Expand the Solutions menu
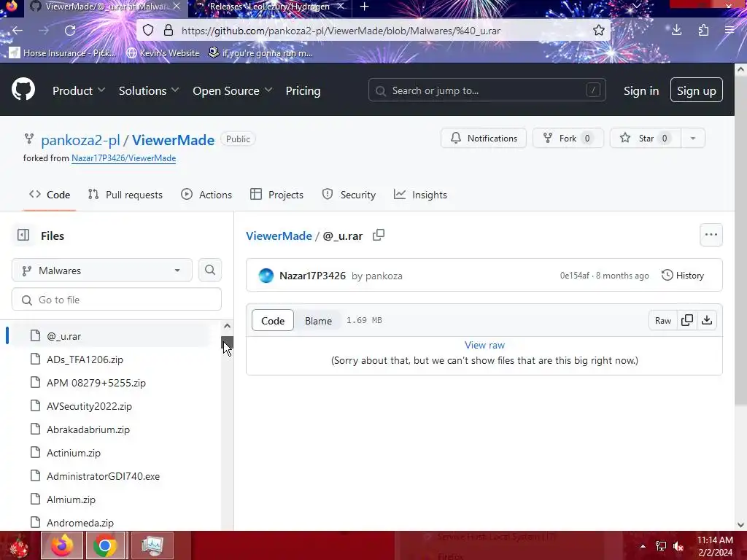747x560 pixels. [x=149, y=90]
